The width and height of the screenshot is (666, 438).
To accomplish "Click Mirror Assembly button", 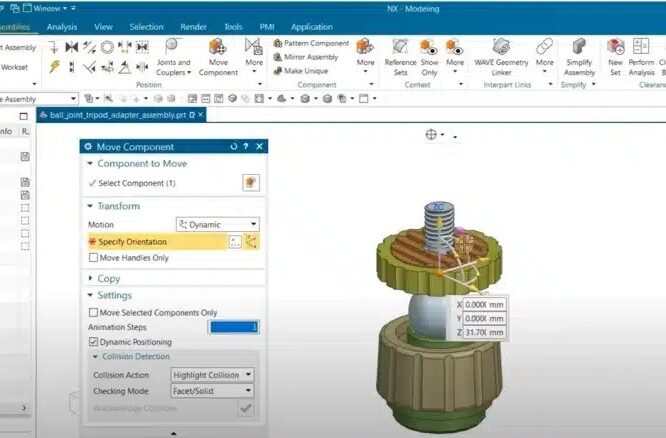I will pos(306,57).
